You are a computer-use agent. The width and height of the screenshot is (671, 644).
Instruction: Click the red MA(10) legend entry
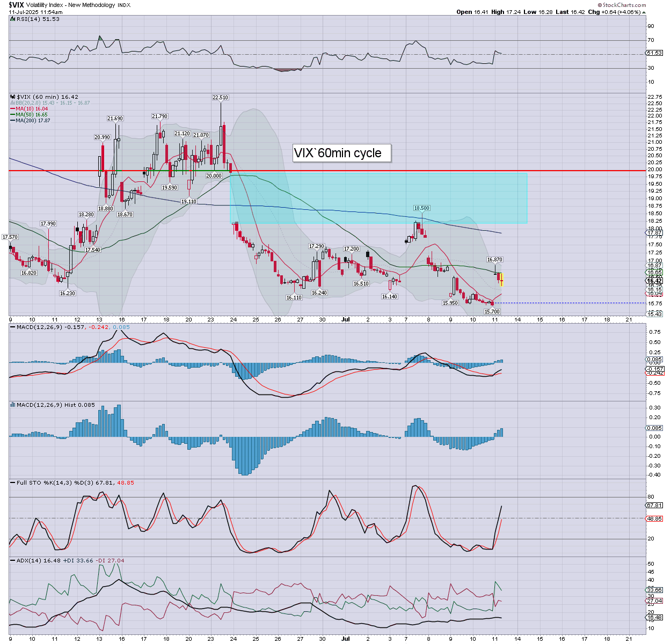point(31,109)
